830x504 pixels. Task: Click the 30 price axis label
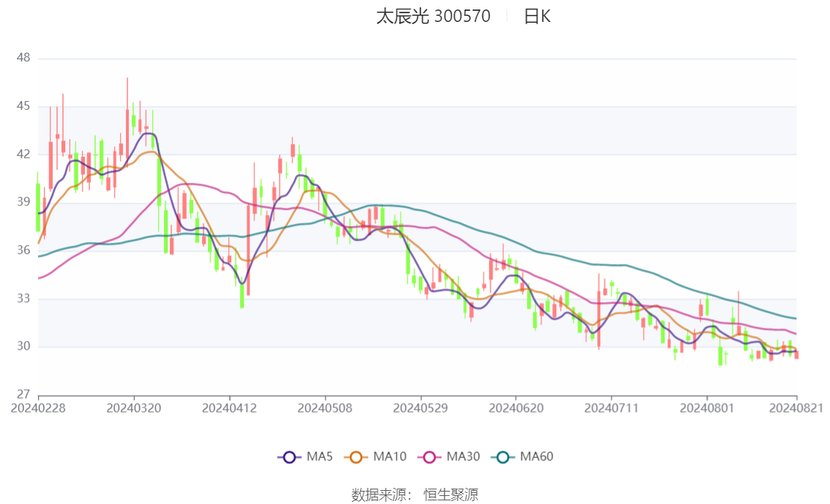coord(23,347)
